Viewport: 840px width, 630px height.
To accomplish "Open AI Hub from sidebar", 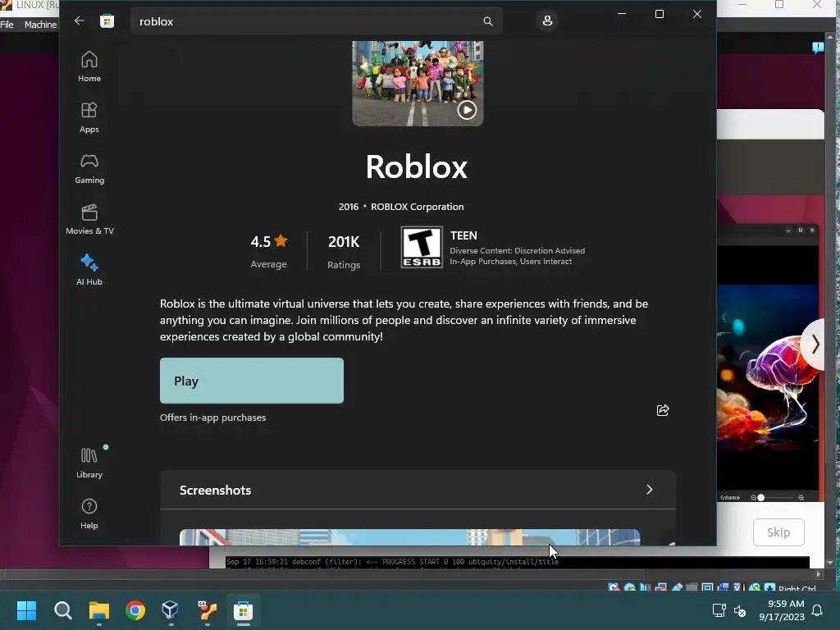I will (x=89, y=270).
